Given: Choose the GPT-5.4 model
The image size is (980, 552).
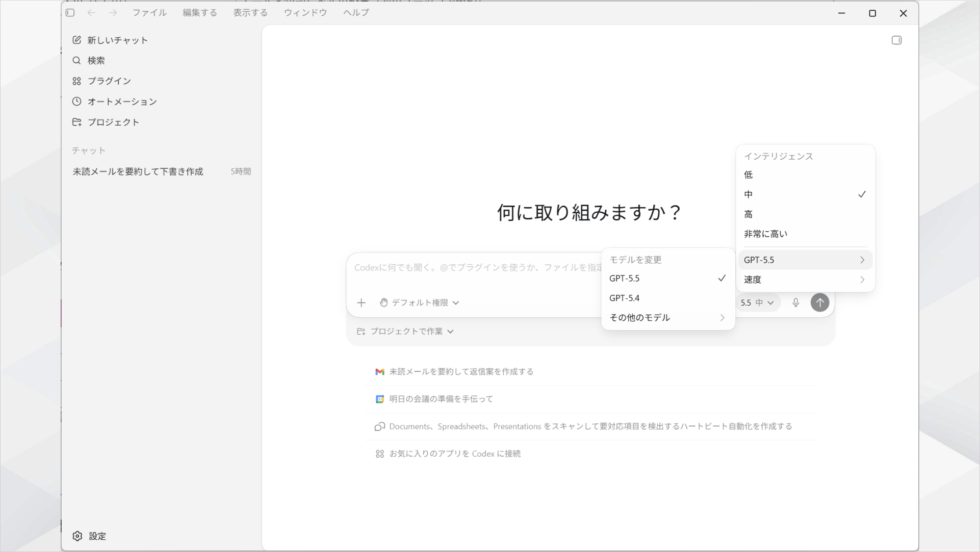Looking at the screenshot, I should click(668, 298).
